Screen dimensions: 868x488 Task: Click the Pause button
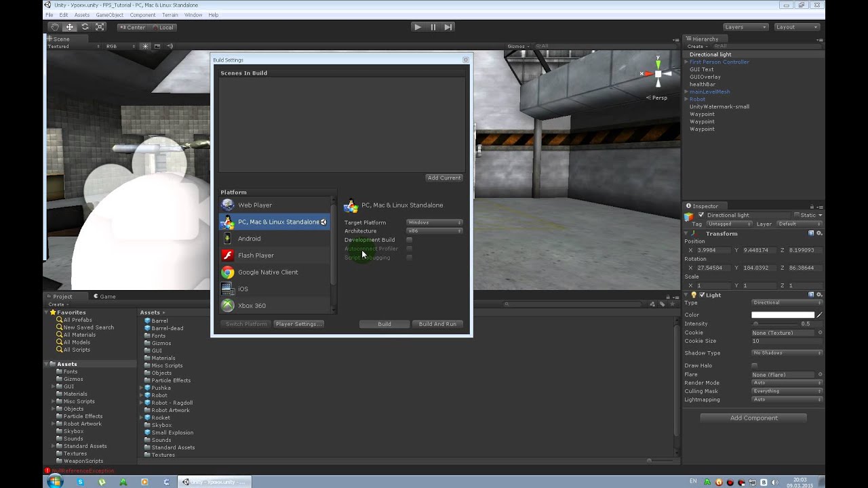tap(433, 27)
